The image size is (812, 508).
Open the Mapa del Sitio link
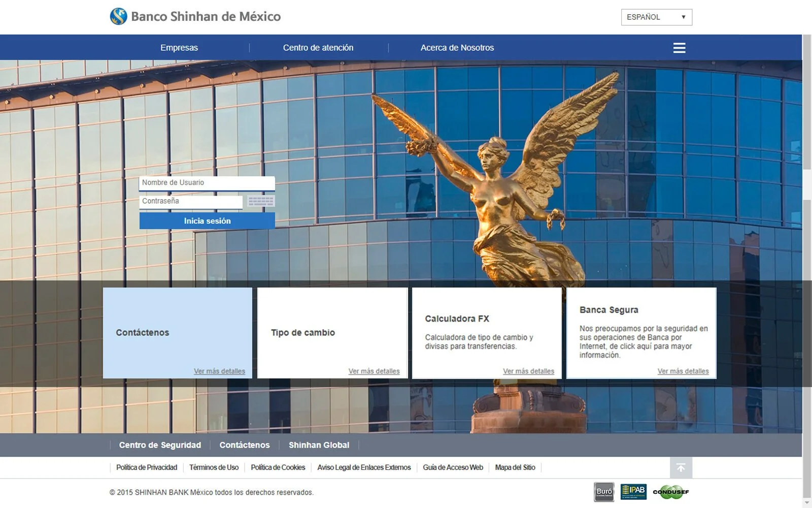[x=515, y=467]
